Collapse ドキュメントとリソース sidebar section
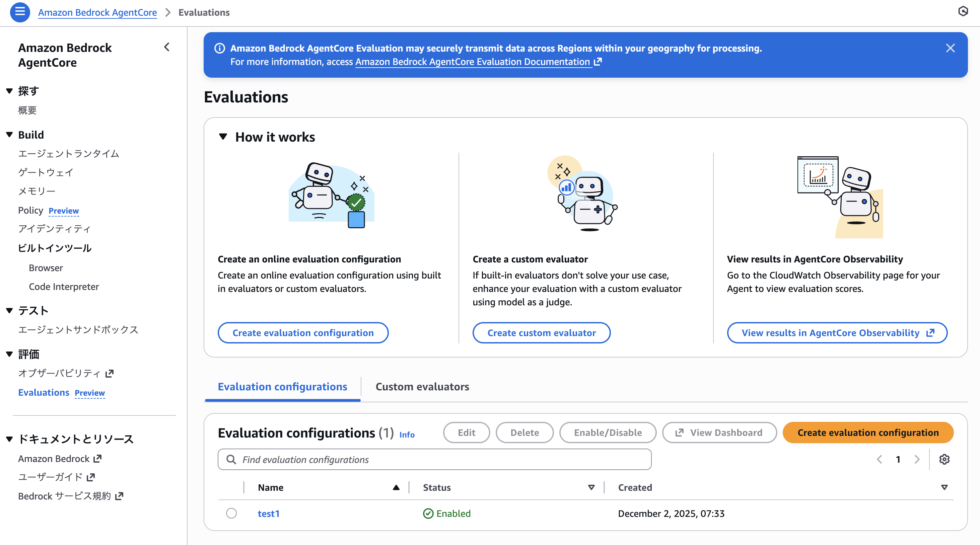Viewport: 980px width, 545px height. 10,439
